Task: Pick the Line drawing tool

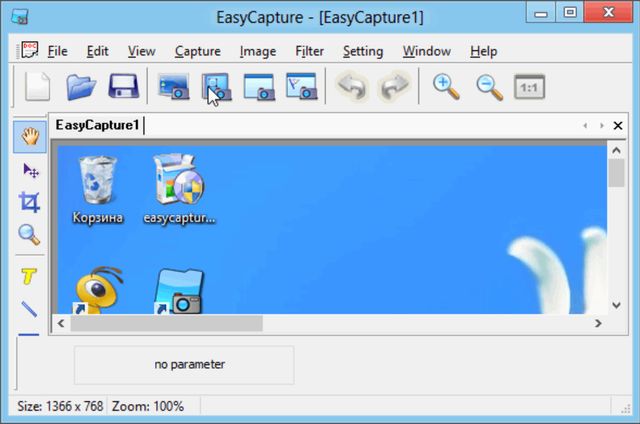Action: pos(29,308)
